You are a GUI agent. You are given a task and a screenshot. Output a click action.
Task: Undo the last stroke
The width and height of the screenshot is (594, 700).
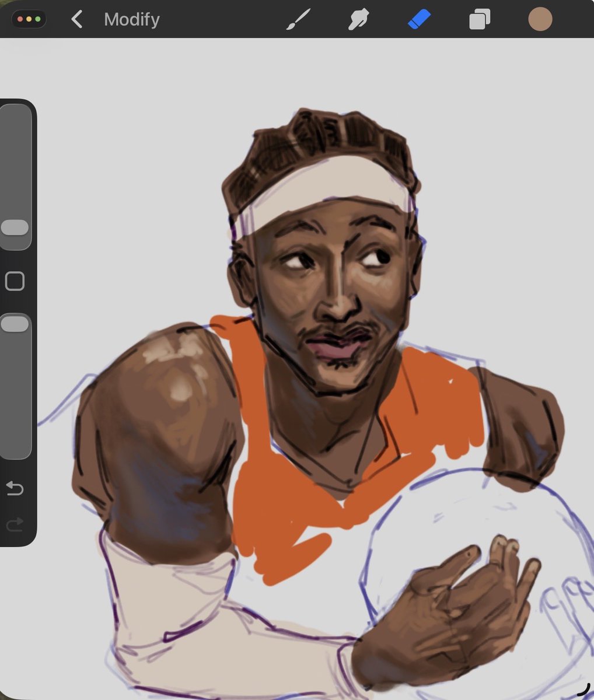point(15,488)
